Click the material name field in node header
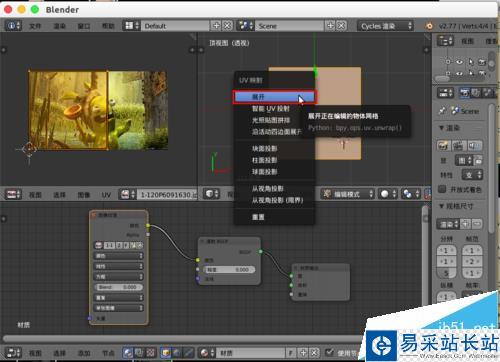 click(252, 353)
